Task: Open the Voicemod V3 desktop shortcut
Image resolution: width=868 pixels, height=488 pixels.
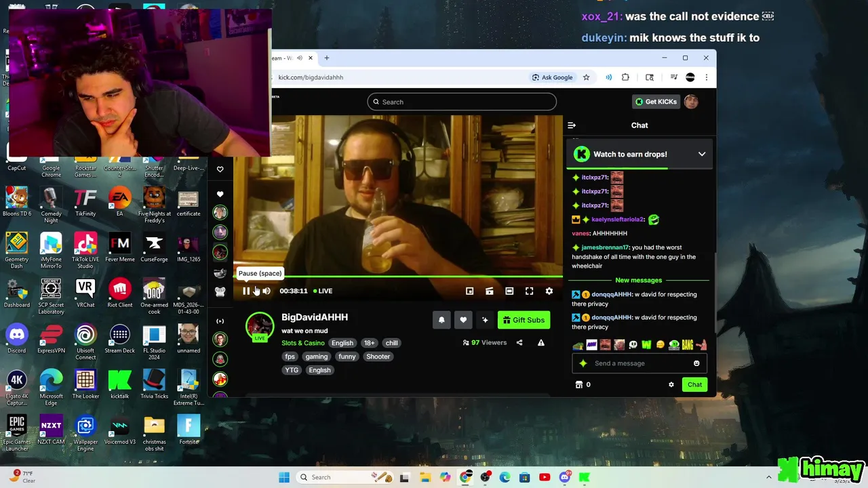Action: pos(119,430)
